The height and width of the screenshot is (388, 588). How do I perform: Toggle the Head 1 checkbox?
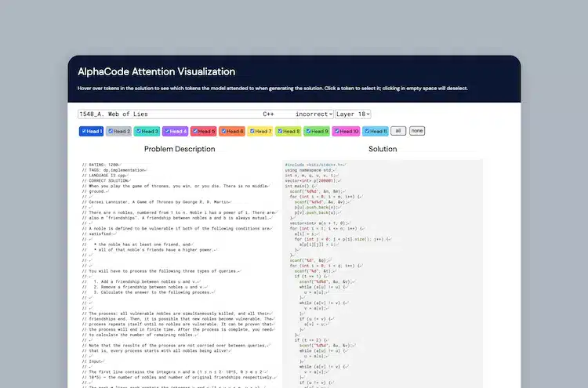coord(84,131)
